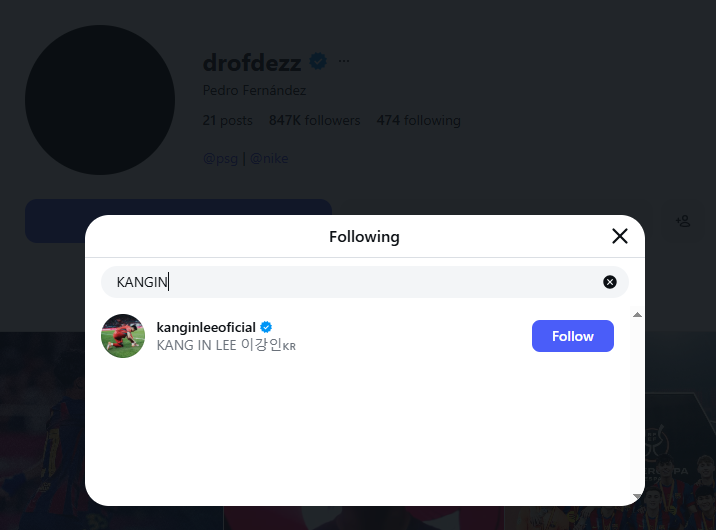716x530 pixels.
Task: Click the verified badge beside kanginleeoficial
Action: (x=267, y=327)
